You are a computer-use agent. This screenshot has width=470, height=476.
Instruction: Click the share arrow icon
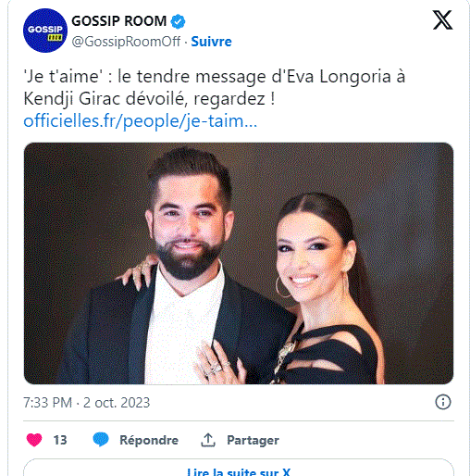208,440
